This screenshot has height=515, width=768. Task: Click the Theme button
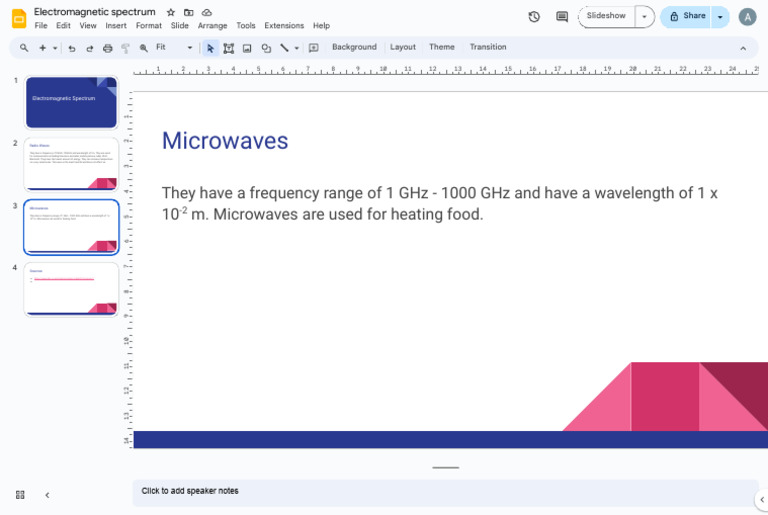442,47
